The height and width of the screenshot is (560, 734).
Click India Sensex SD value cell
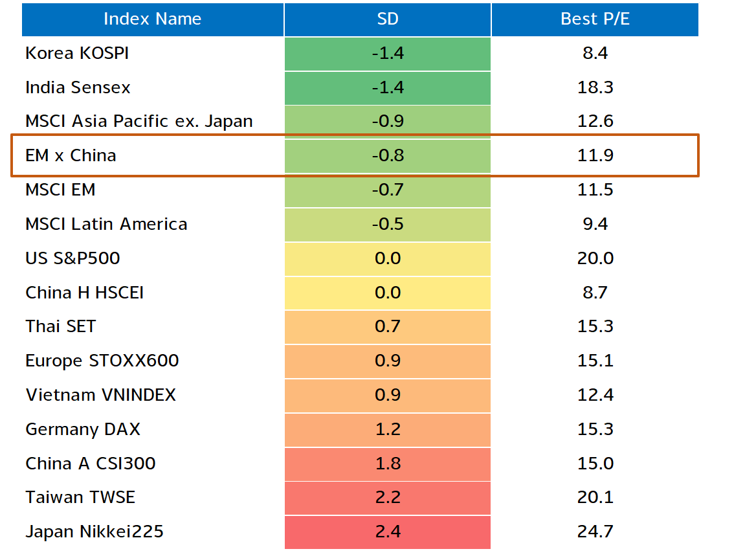388,88
